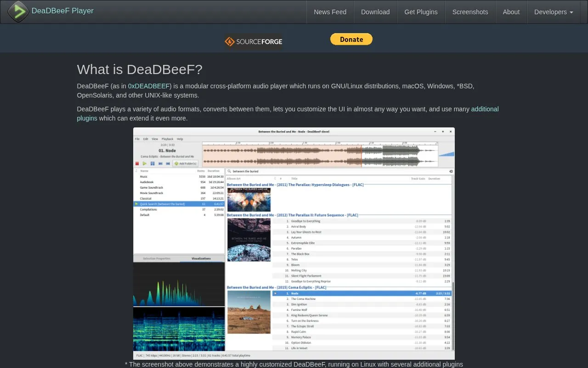Screen dimensions: 588x368
Task: Click the waveform seekbar in the player
Action: (x=320, y=155)
